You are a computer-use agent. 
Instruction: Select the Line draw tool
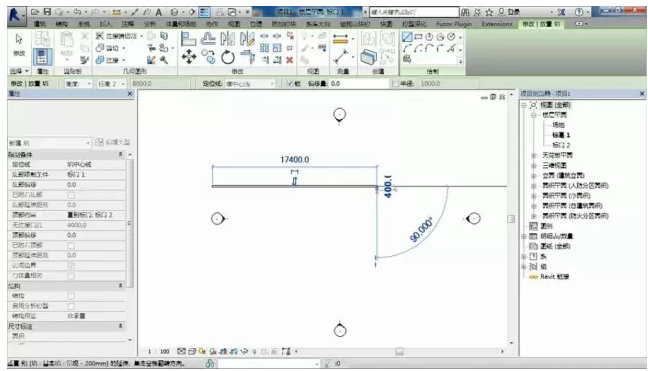coord(407,37)
